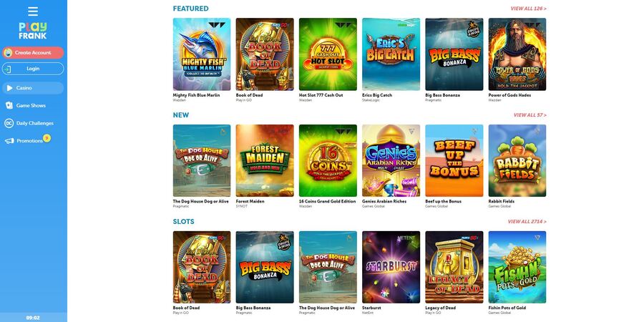View all 2714 slots
This screenshot has height=322, width=644.
click(x=527, y=221)
